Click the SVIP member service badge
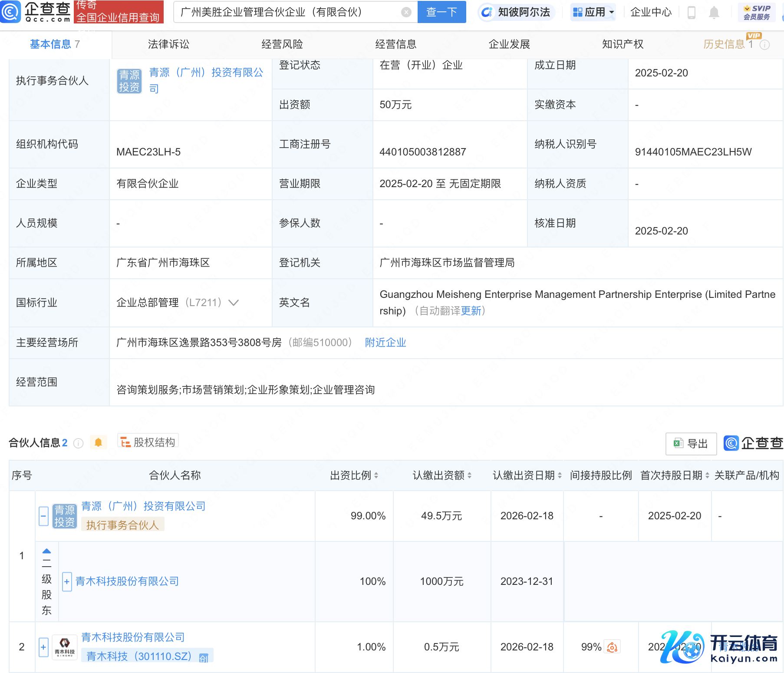This screenshot has height=673, width=784. point(757,12)
